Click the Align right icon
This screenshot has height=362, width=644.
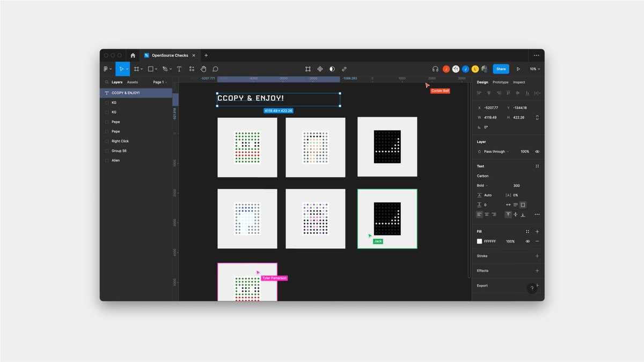click(499, 93)
